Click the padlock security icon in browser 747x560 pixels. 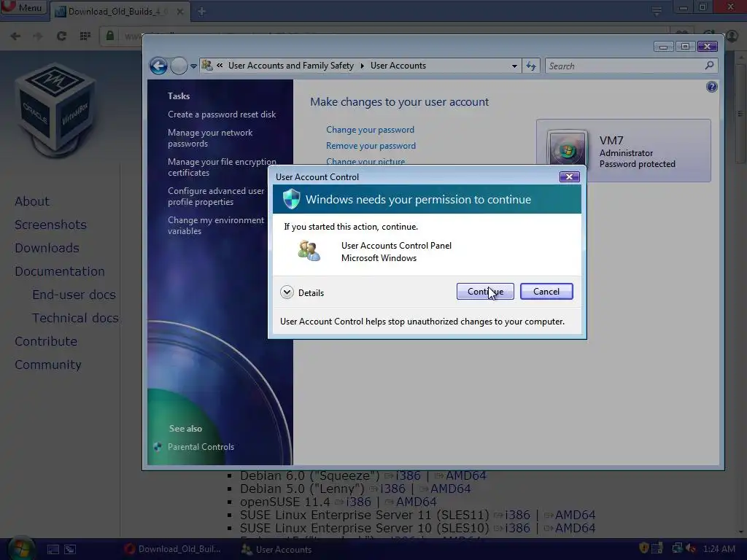pyautogui.click(x=110, y=36)
